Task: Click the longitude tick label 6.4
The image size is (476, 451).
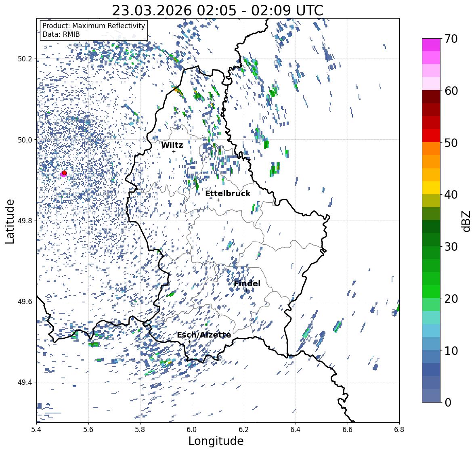Action: coord(296,430)
